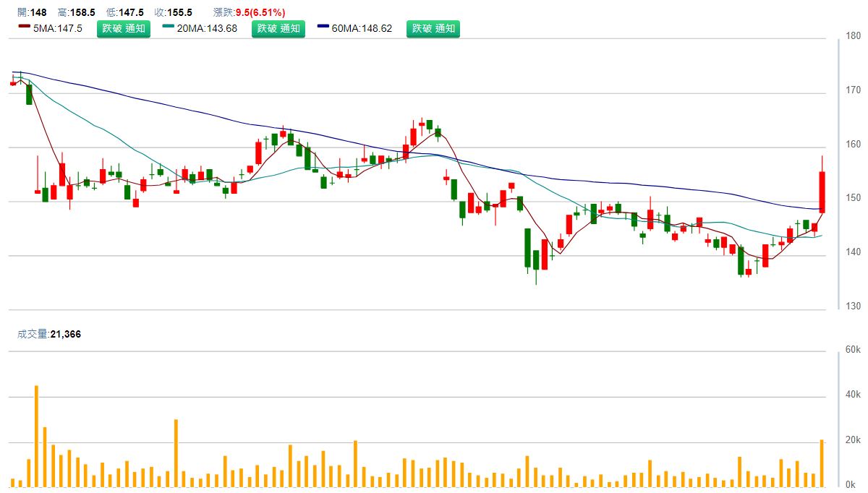The image size is (868, 493).
Task: Click the last volume bar at far right
Action: (822, 463)
